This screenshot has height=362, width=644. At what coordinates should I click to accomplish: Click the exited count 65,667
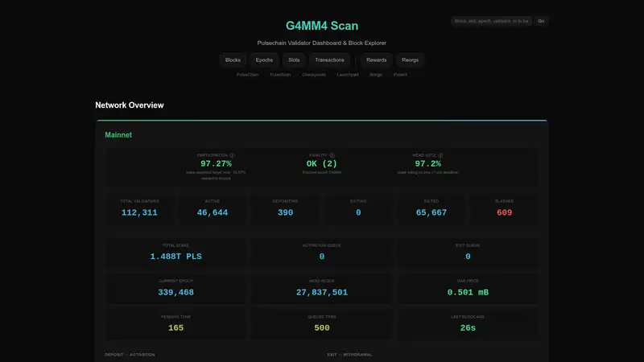point(431,212)
